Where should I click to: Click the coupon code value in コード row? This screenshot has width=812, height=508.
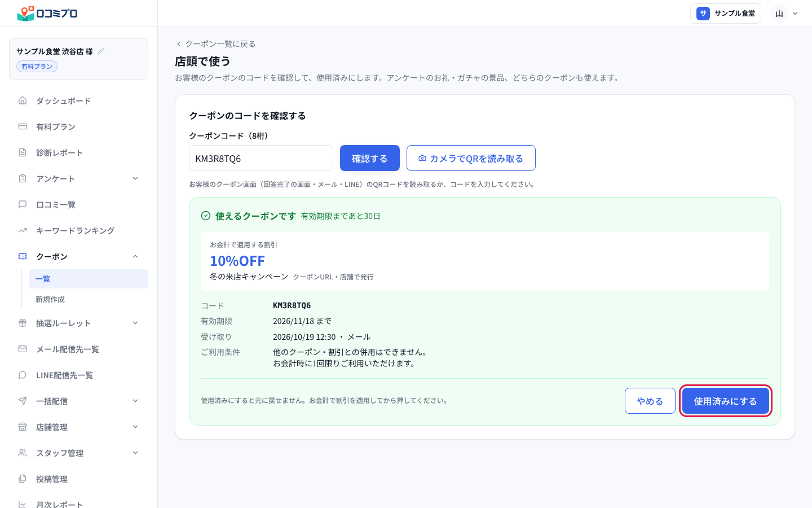292,305
